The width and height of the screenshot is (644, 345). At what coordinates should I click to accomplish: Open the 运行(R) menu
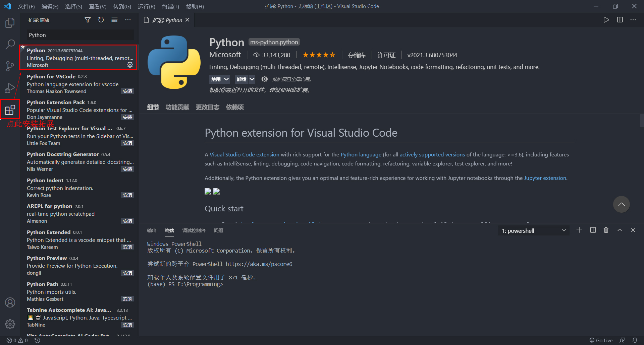coord(147,6)
